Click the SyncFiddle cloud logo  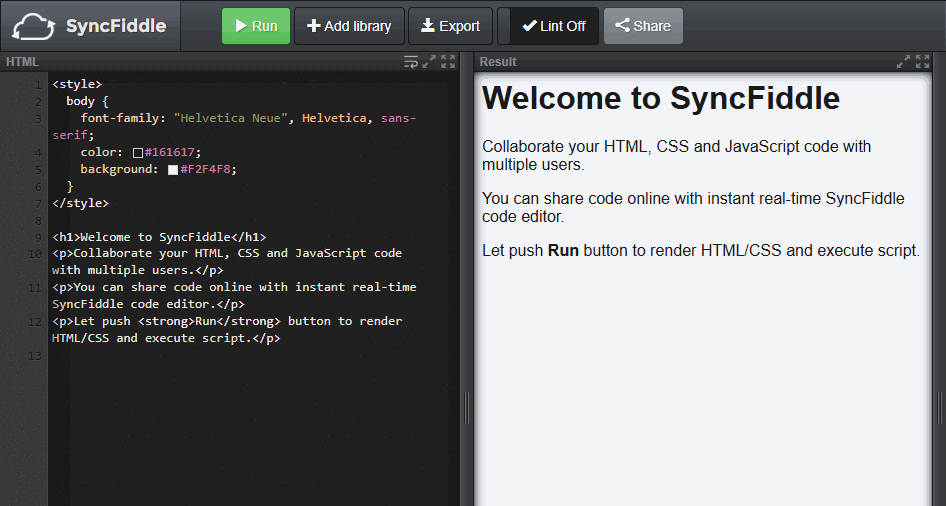(34, 27)
